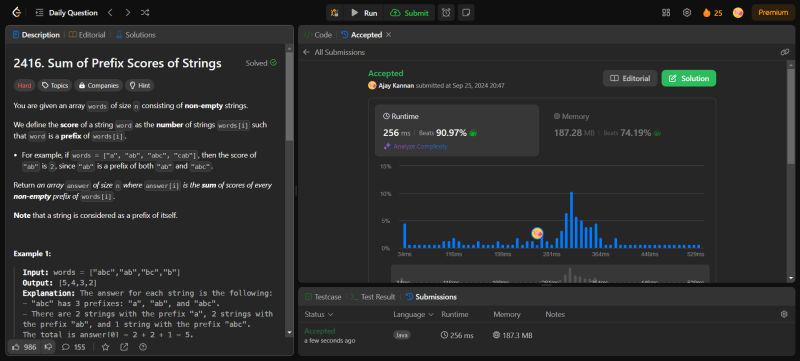Expand the Topics tag
The image size is (800, 361).
tap(55, 86)
